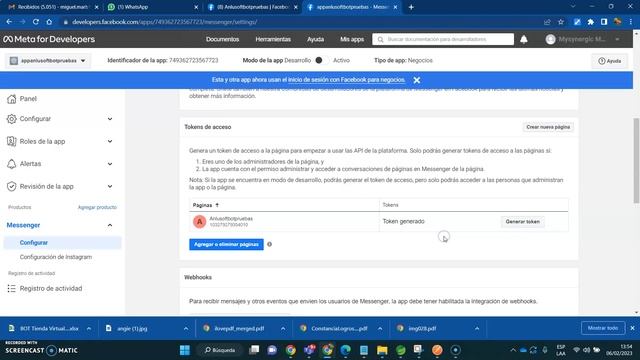Click the Panel home icon in sidebar

pos(11,99)
